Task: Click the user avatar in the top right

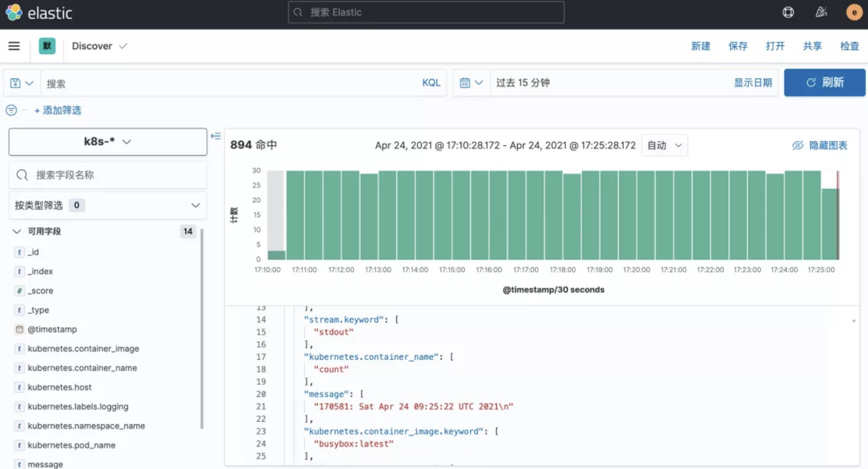Action: (x=855, y=12)
